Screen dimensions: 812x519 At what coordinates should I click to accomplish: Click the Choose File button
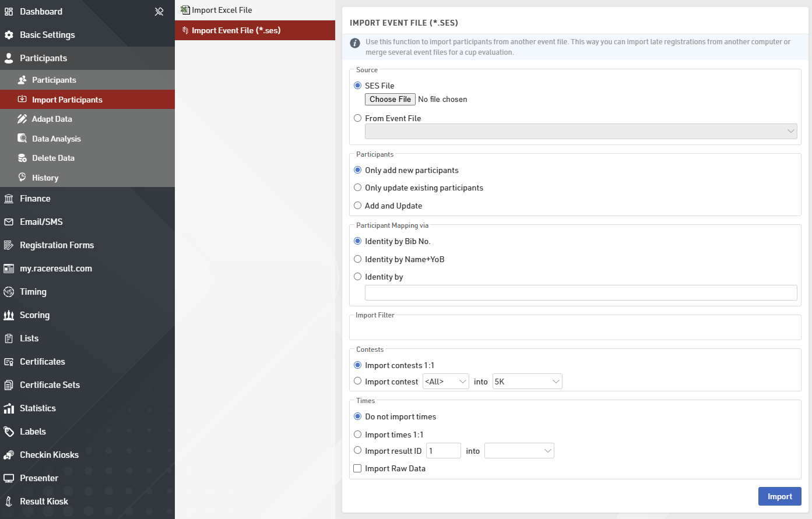(x=390, y=100)
